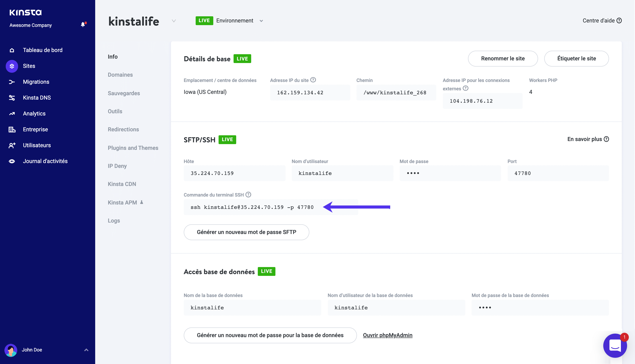Click Ouvrir phpMyAdmin link

point(388,335)
